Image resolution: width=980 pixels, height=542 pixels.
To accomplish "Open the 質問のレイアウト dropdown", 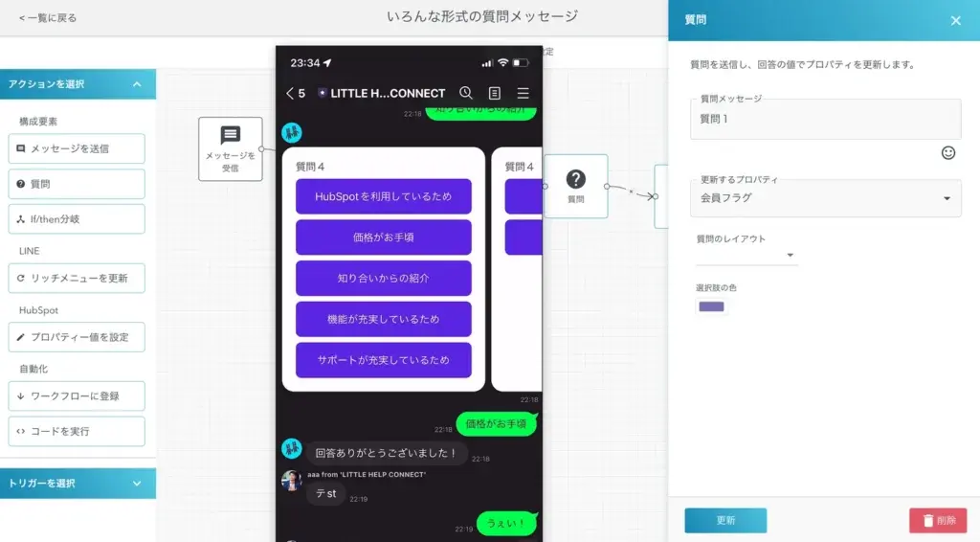I will point(746,255).
